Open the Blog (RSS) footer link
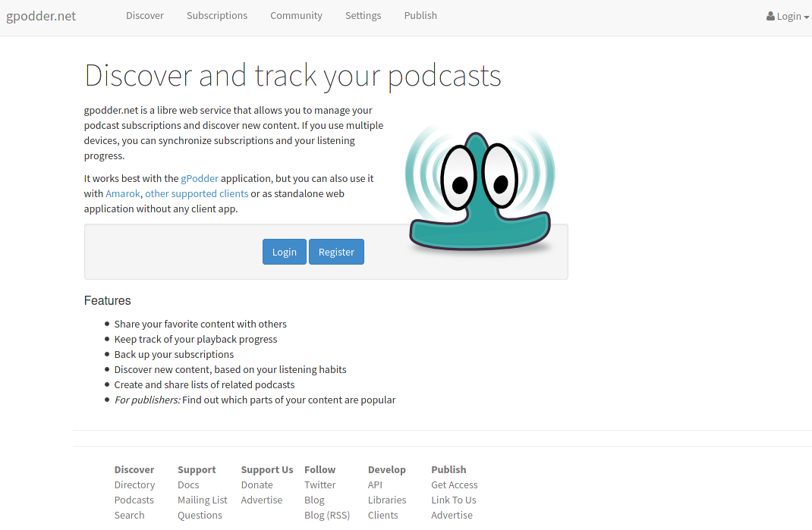Viewport: 812px width, 530px height. click(x=327, y=515)
